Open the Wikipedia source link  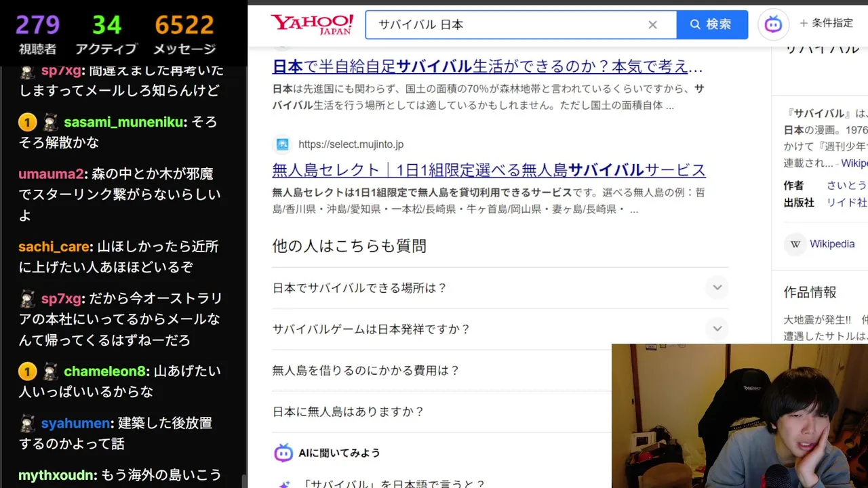tap(832, 244)
